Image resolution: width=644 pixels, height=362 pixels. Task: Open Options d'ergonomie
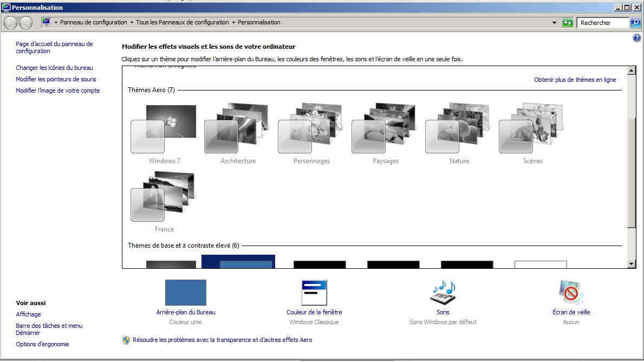click(42, 344)
